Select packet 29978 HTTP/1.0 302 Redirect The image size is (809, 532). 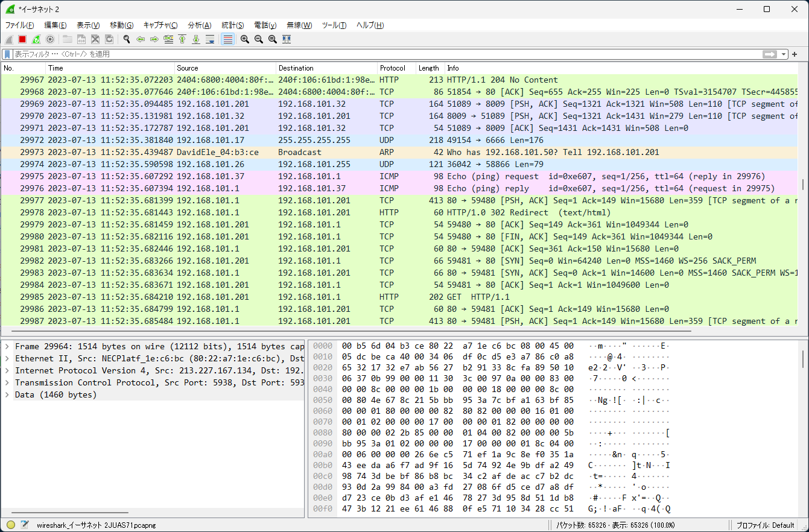point(400,212)
